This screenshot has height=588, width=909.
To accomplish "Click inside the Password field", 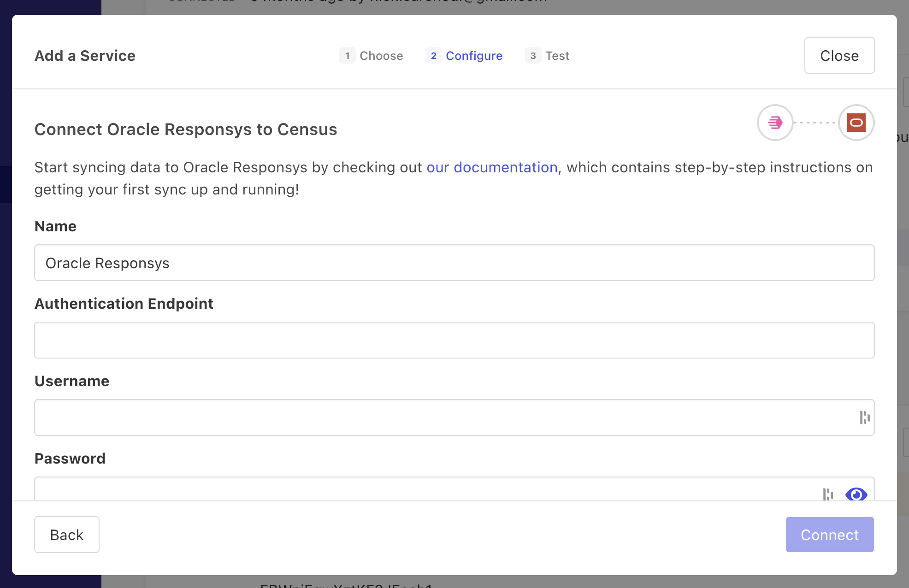I will pos(424,490).
